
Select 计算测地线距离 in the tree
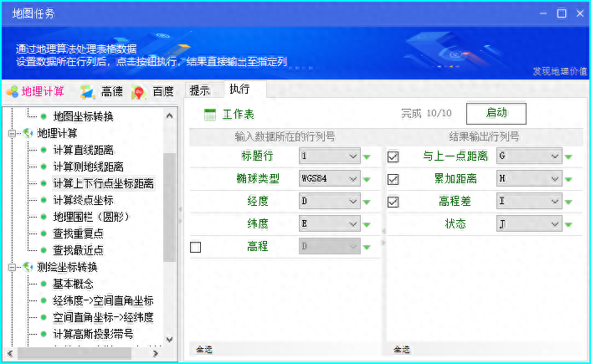pos(88,167)
